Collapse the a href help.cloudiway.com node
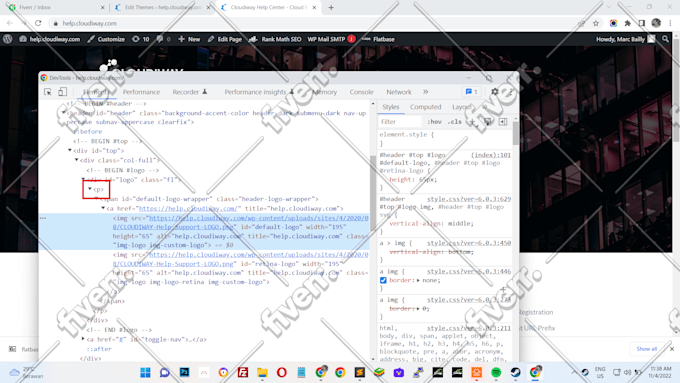Screen dimensions: 680x383 [103, 208]
